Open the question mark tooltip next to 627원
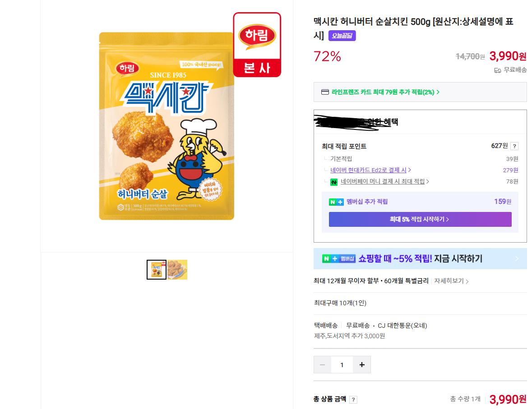The image size is (532, 409). click(x=515, y=146)
